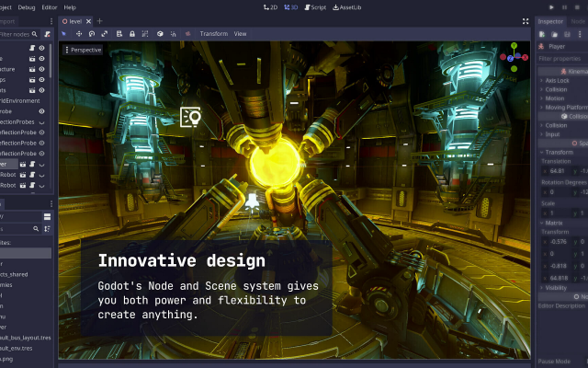Click the open-scene clapper icon on the 'ts' row
This screenshot has height=368, width=588.
click(32, 90)
